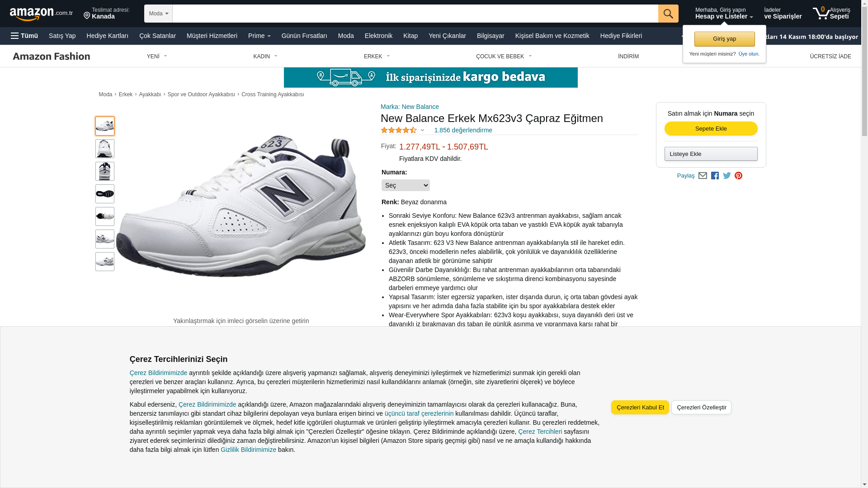Open the Moda search category dropdown
The image size is (868, 488).
[x=158, y=14]
